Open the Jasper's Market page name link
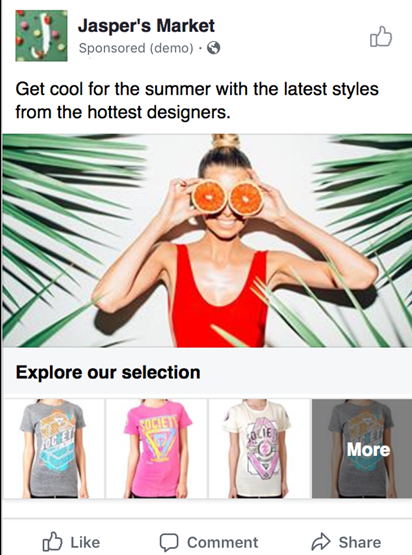The image size is (412, 555). click(146, 26)
